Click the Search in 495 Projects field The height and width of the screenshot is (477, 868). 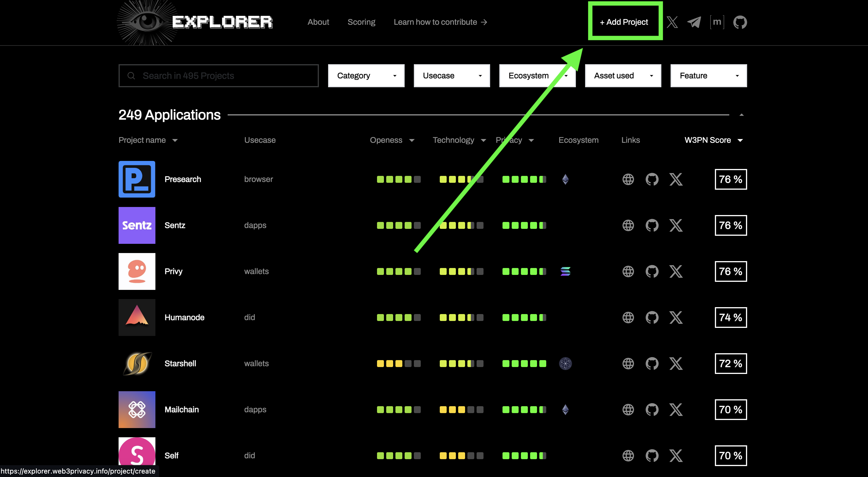pyautogui.click(x=219, y=76)
